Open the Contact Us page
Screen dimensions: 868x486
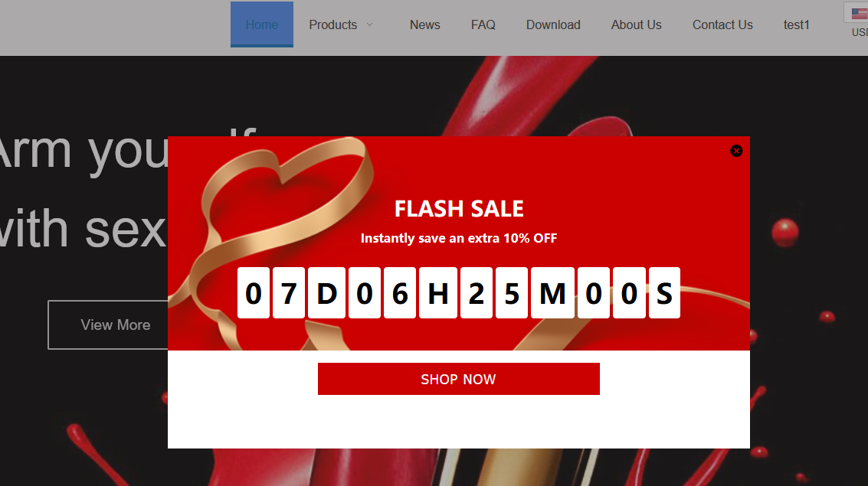click(722, 25)
